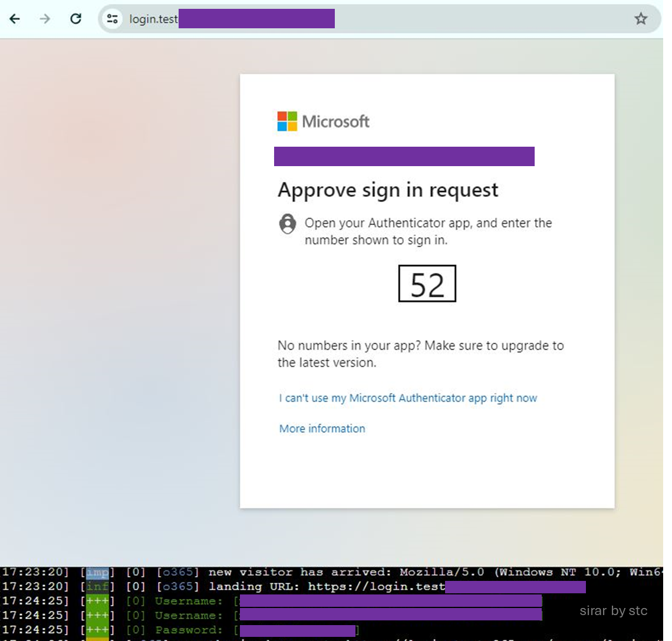Bookmark this page with the star icon
672x641 pixels.
point(641,19)
